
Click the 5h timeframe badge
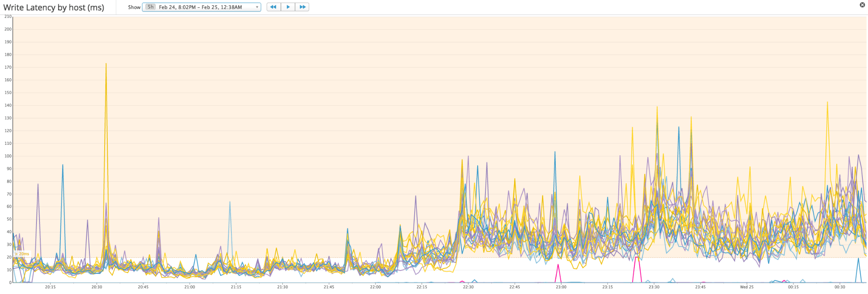click(x=150, y=7)
